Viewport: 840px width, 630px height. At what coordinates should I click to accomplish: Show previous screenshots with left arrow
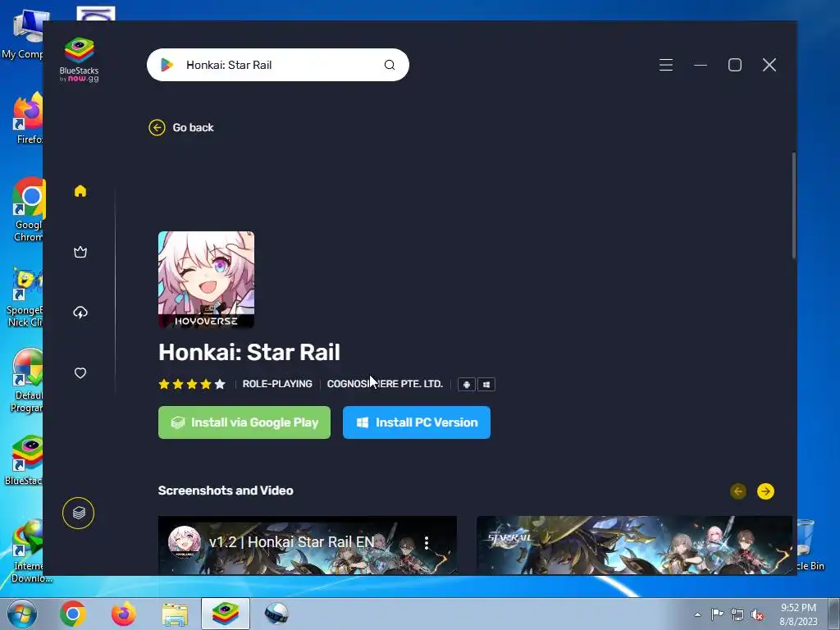click(738, 491)
